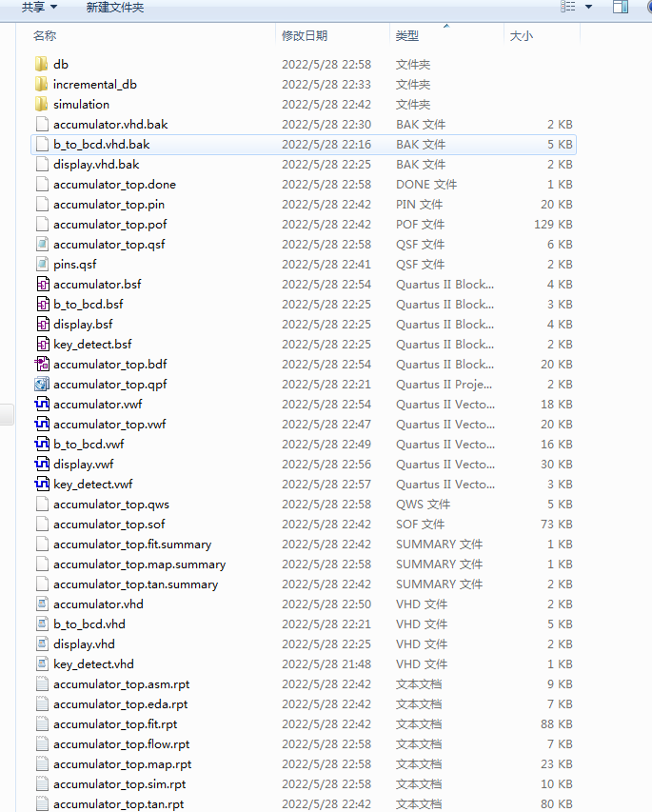This screenshot has width=652, height=812.
Task: Click b_to_bcd.vhd file icon
Action: tap(42, 624)
